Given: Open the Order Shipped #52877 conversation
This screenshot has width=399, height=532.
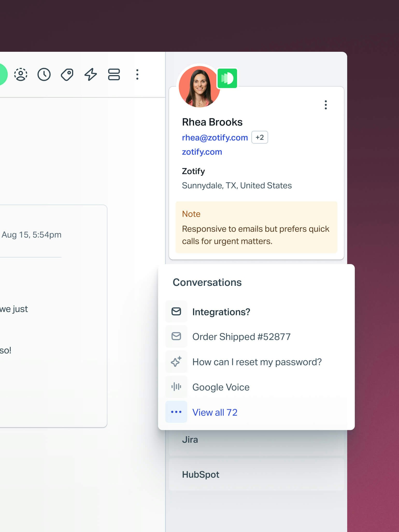Looking at the screenshot, I should (x=241, y=337).
